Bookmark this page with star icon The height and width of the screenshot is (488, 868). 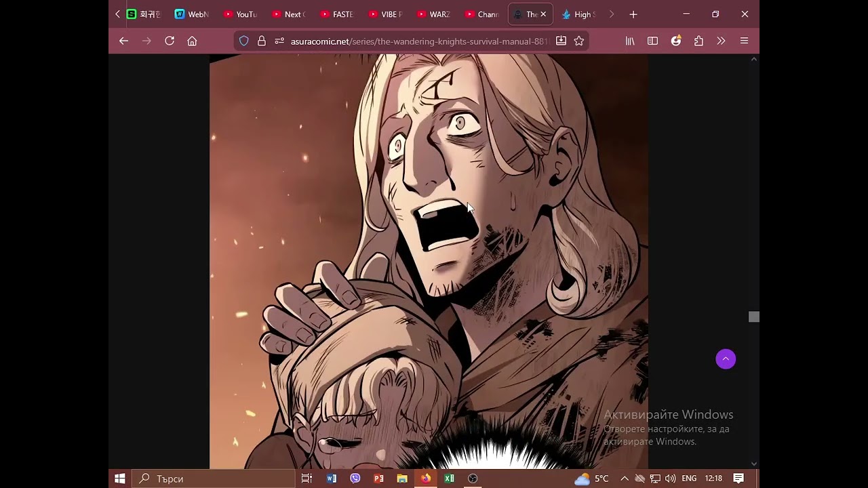(x=579, y=41)
